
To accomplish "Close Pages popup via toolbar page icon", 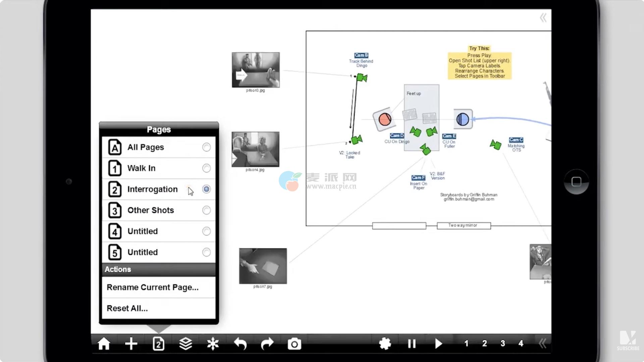I will click(x=158, y=344).
